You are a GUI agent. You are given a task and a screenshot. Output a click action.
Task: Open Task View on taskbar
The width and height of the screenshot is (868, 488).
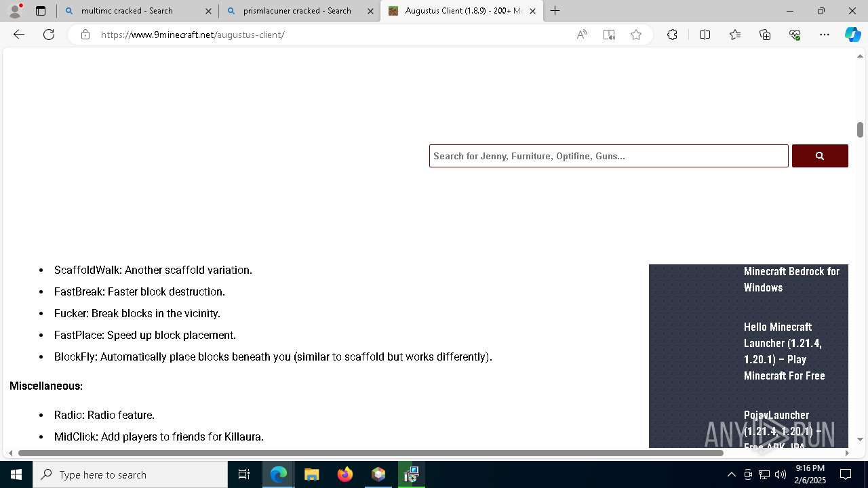click(244, 474)
